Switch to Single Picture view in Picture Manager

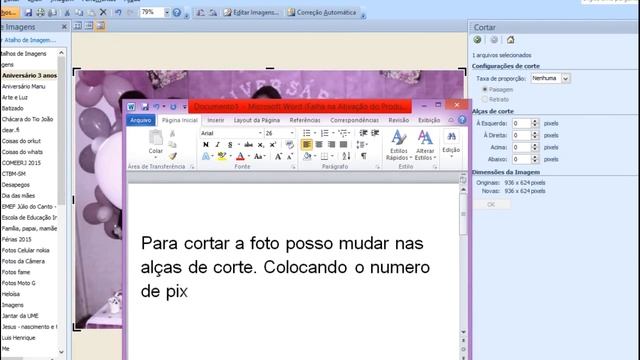[x=100, y=26]
